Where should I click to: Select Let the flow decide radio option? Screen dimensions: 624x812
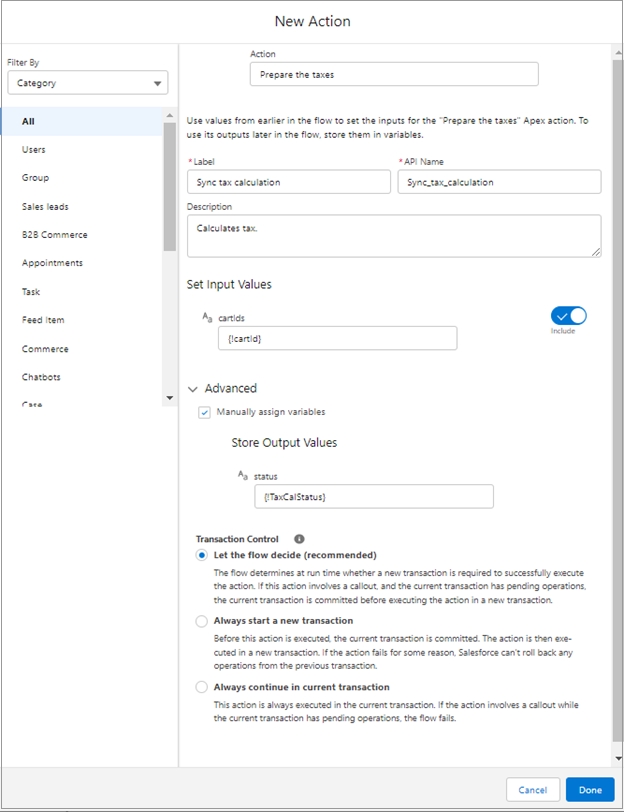click(x=202, y=555)
